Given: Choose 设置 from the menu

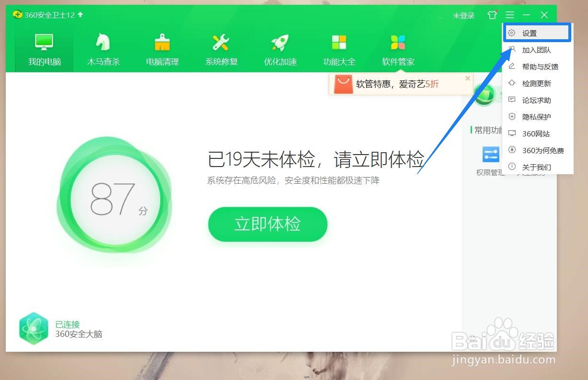Looking at the screenshot, I should pyautogui.click(x=537, y=33).
